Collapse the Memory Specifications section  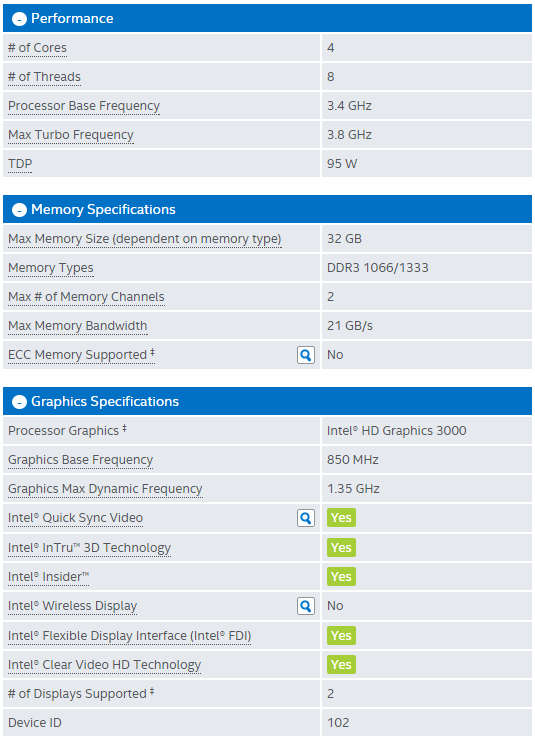[19, 210]
